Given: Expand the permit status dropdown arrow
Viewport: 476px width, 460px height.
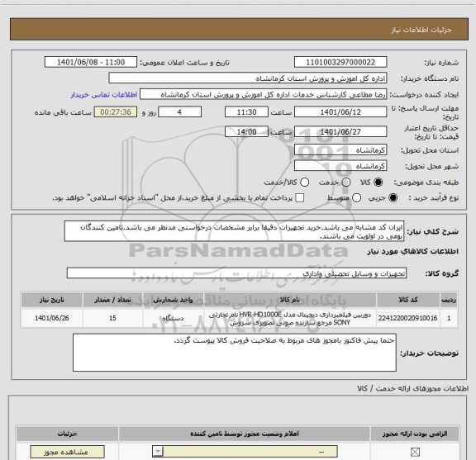Looking at the screenshot, I should 158,452.
